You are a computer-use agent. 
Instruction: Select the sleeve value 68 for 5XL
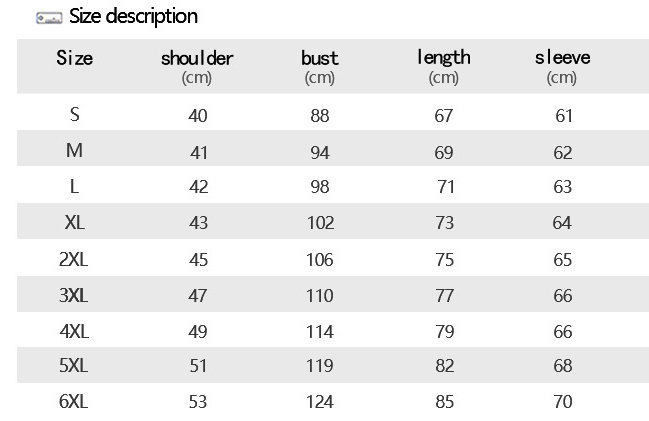coord(563,367)
